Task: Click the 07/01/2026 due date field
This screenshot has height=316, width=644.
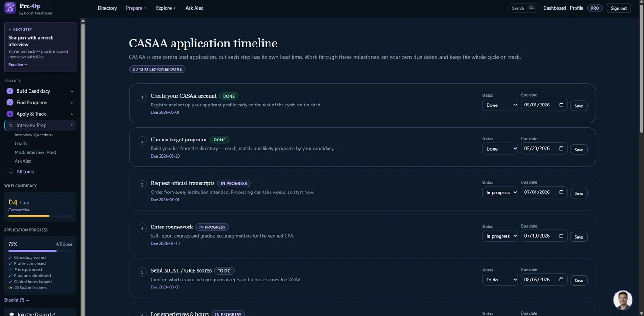Action: pos(544,193)
